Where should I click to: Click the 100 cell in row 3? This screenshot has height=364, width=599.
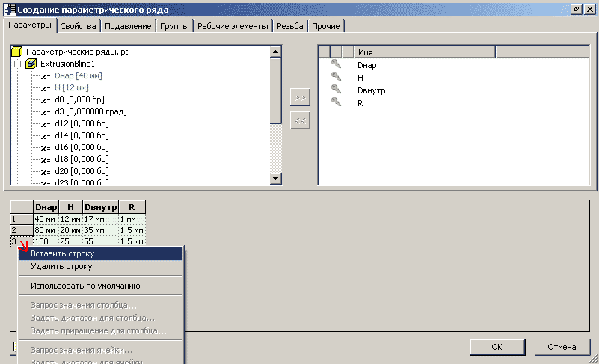point(46,241)
